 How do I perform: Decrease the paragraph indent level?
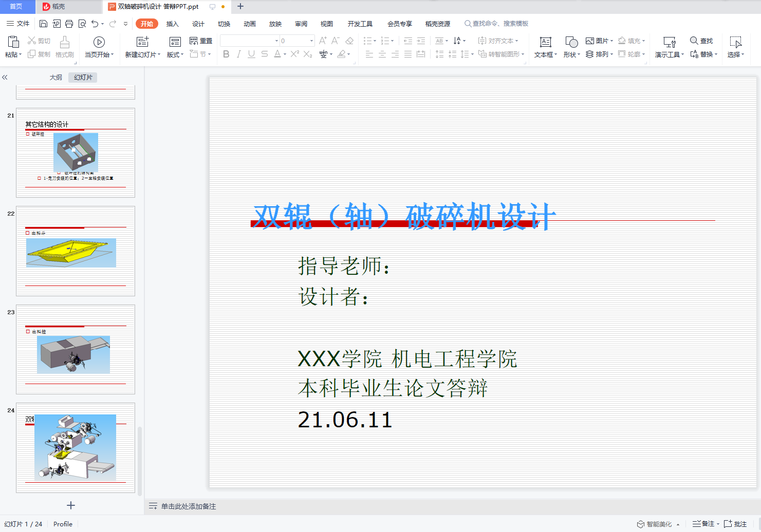coord(408,41)
